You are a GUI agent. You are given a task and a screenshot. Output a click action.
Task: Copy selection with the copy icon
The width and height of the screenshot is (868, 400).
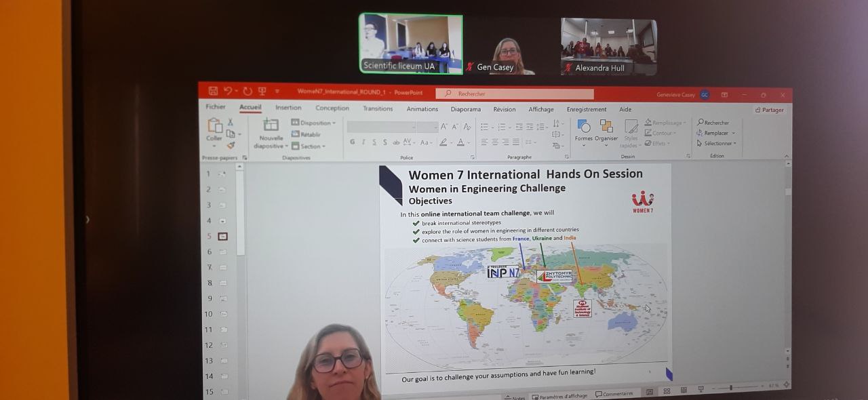coord(231,134)
